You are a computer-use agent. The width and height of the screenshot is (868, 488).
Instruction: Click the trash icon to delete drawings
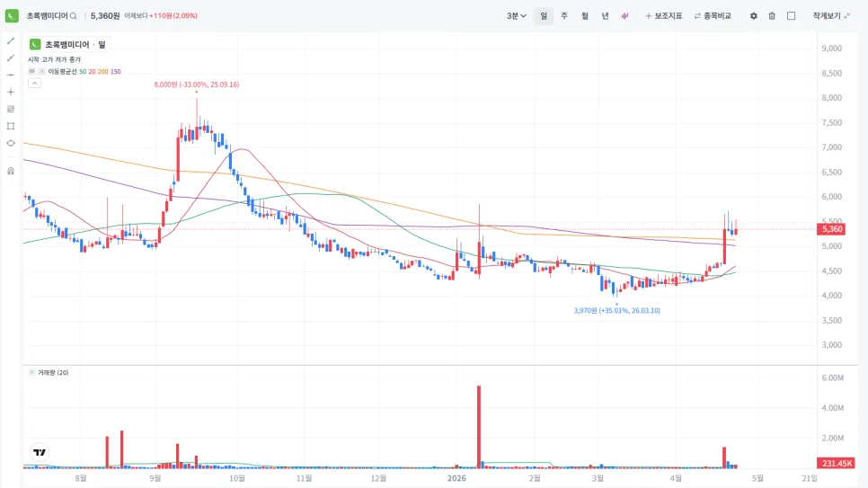click(772, 16)
